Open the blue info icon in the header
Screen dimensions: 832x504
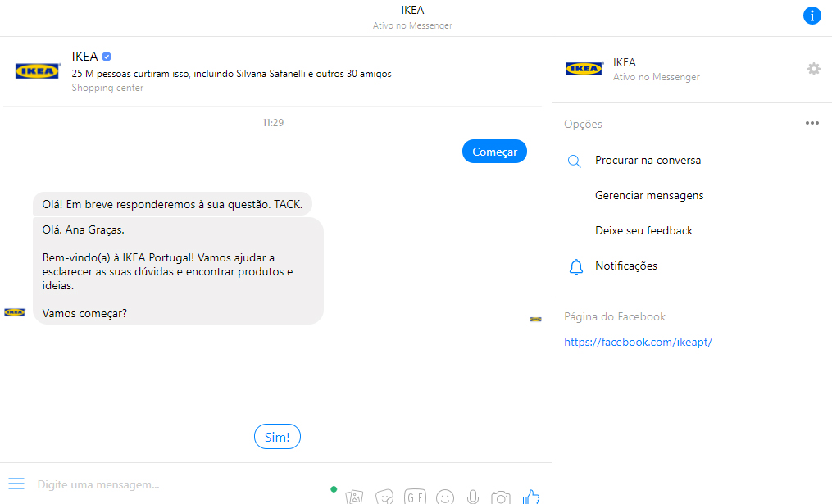(812, 15)
